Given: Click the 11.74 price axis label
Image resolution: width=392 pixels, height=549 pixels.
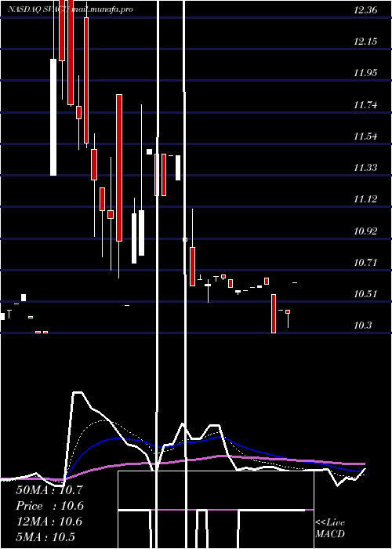Looking at the screenshot, I should (x=365, y=104).
